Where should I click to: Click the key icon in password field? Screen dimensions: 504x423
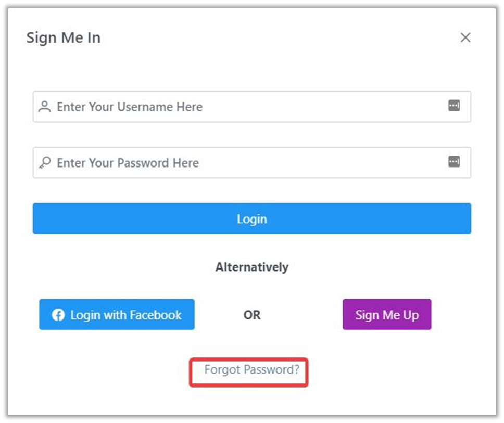click(x=45, y=163)
